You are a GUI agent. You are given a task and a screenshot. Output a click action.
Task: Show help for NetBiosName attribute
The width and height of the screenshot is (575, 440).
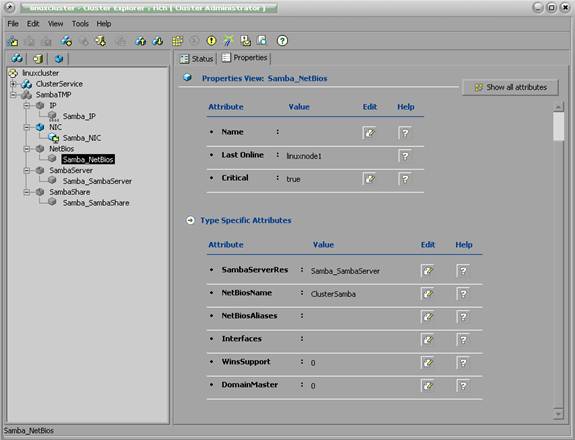click(x=463, y=294)
